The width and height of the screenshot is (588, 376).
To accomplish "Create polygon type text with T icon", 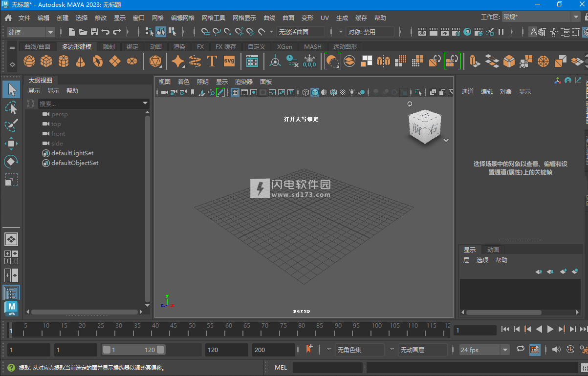I will coord(212,62).
